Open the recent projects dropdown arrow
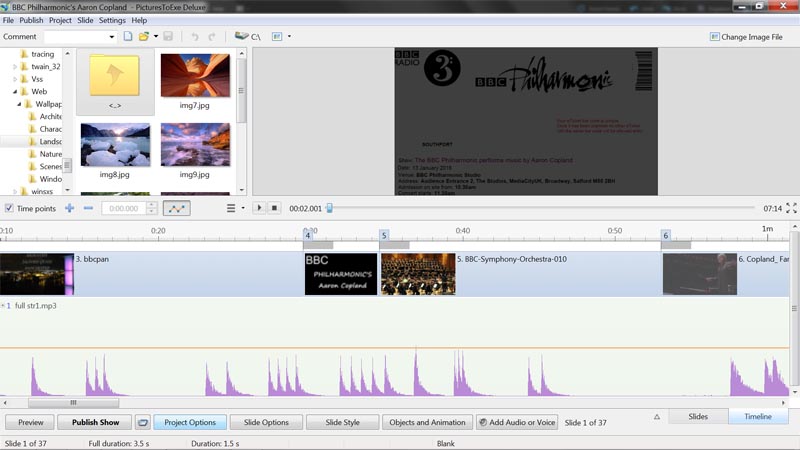800x450 pixels. coord(156,36)
